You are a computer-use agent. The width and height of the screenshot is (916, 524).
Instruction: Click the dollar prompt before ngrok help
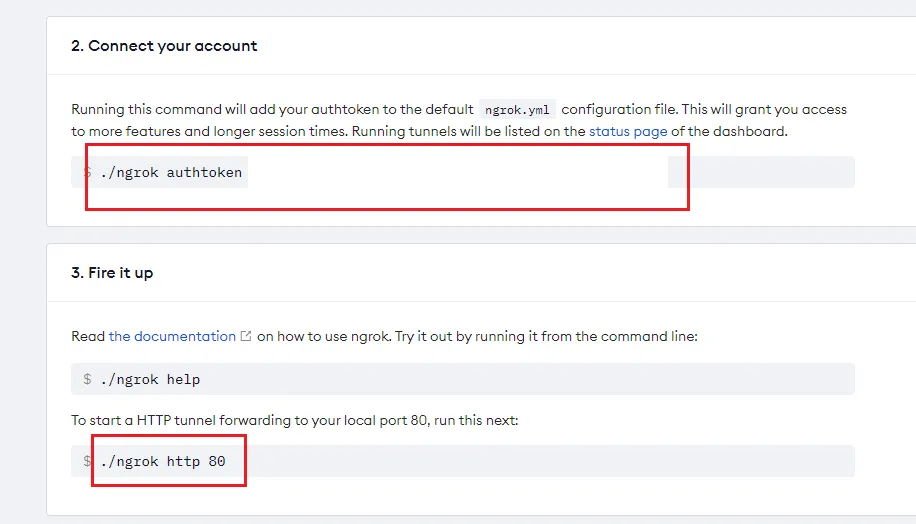[x=88, y=379]
